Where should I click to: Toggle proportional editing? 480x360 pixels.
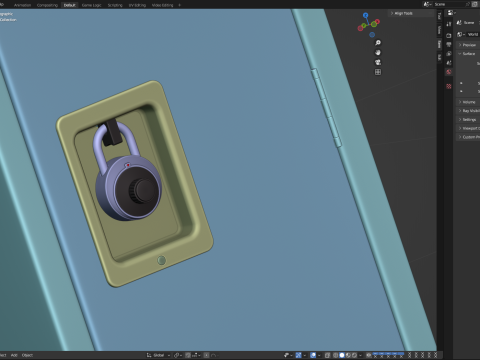(206, 355)
